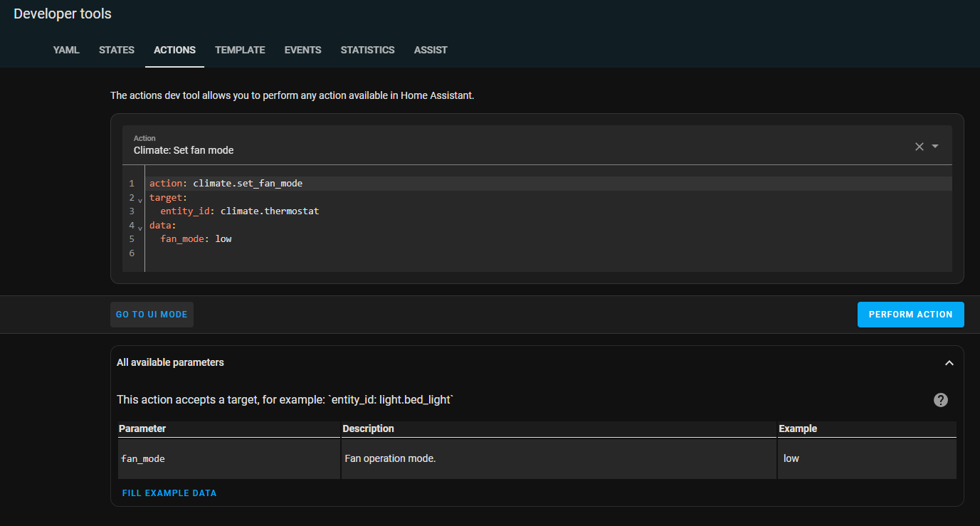Click the entity_id climate.thermostat line
The image size is (980, 526).
coord(239,211)
